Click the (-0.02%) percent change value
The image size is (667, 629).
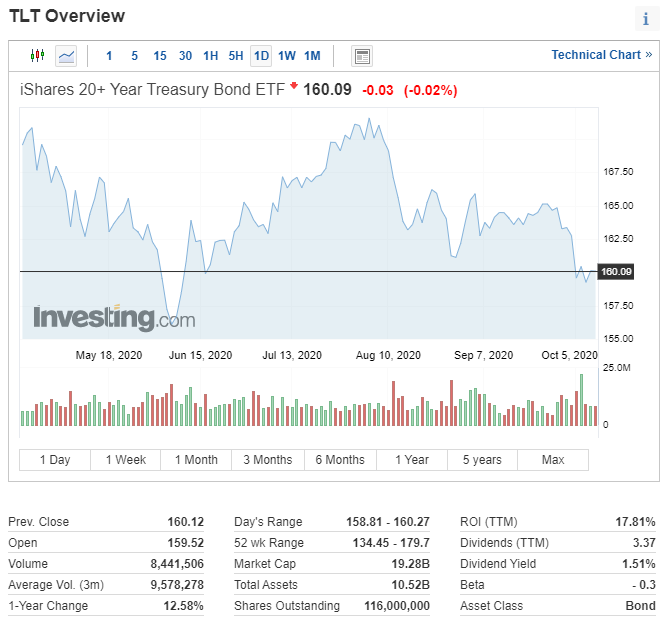pyautogui.click(x=430, y=91)
